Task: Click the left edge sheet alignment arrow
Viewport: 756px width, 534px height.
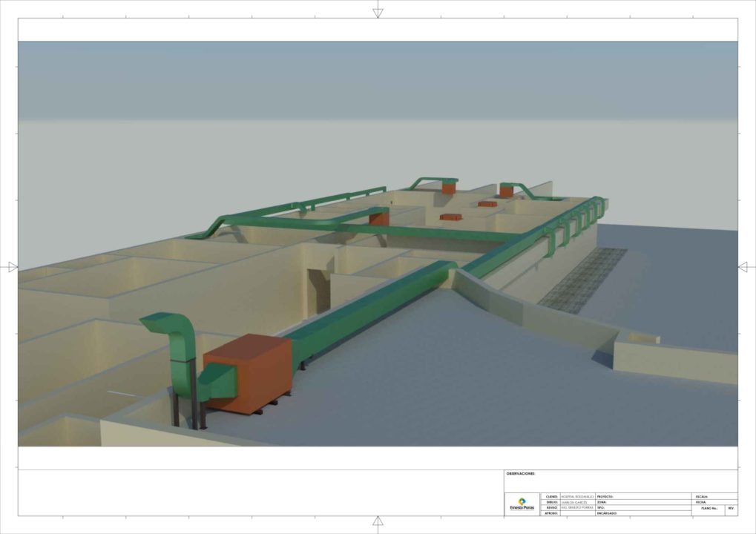Action: (11, 267)
